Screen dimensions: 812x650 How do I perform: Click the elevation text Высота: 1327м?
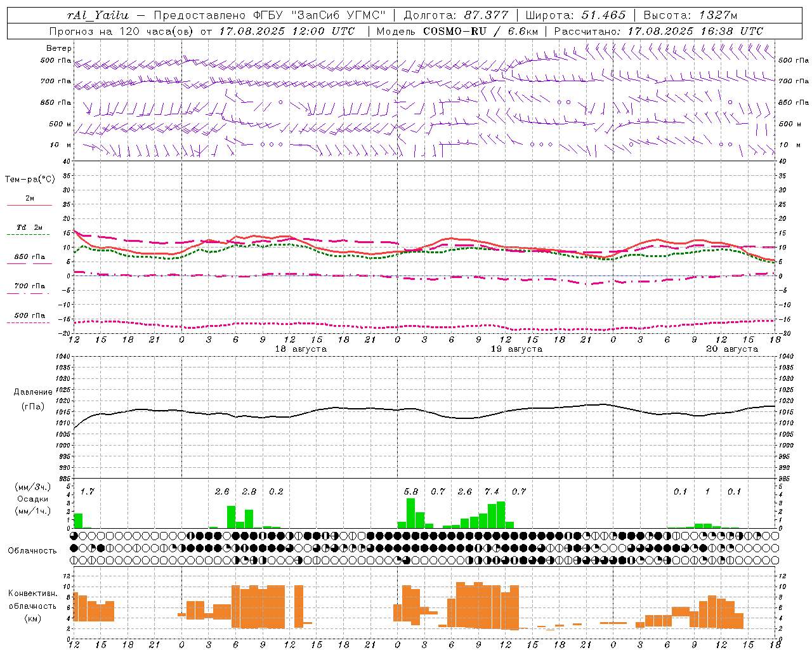click(x=690, y=15)
